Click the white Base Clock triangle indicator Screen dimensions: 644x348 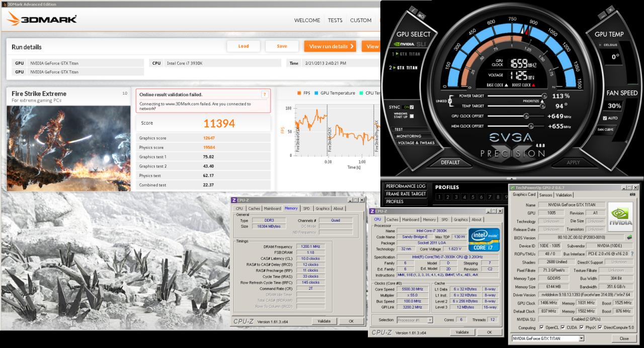(507, 85)
